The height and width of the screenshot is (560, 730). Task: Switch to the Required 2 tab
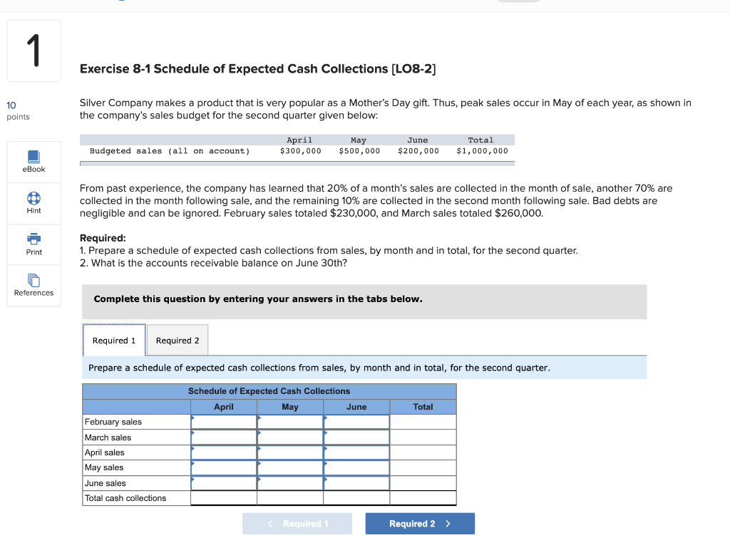tap(177, 340)
